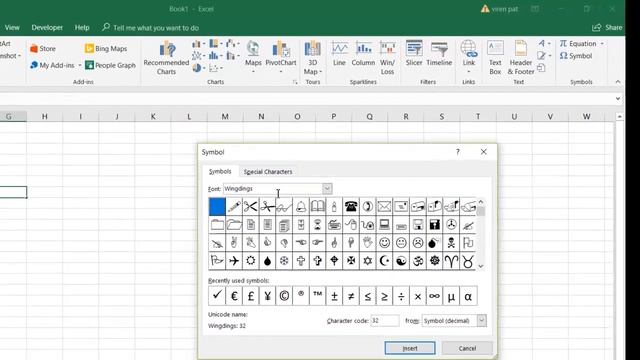Viewport: 640px width, 360px height.
Task: Insert a Text Box
Action: (495, 58)
